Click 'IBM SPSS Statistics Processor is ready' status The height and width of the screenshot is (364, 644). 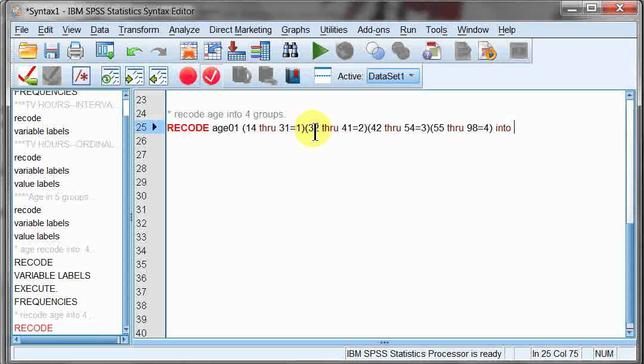[424, 354]
